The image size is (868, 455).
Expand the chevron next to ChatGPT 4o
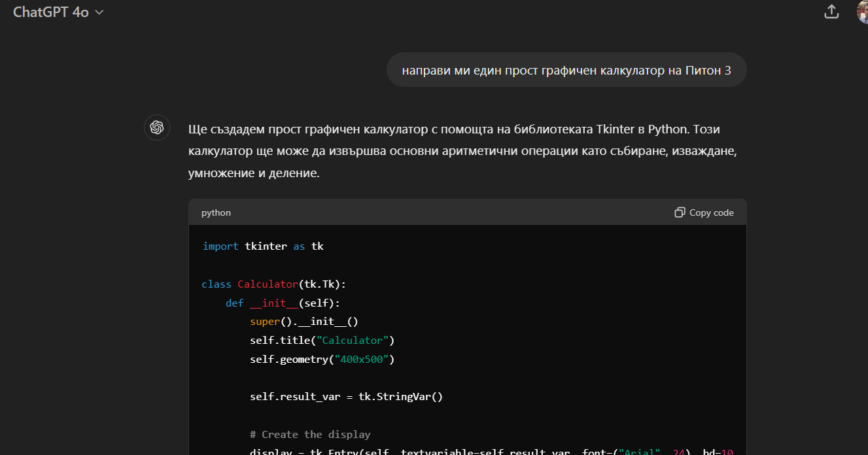[99, 12]
